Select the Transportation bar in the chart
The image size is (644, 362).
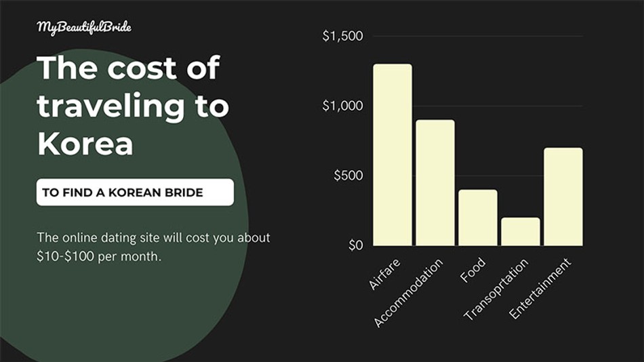(x=521, y=232)
